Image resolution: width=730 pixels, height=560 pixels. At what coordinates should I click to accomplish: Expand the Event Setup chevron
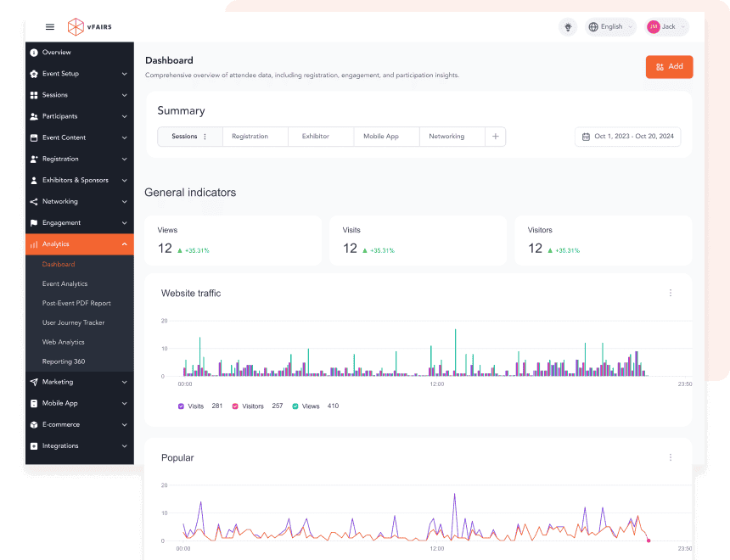(x=124, y=74)
